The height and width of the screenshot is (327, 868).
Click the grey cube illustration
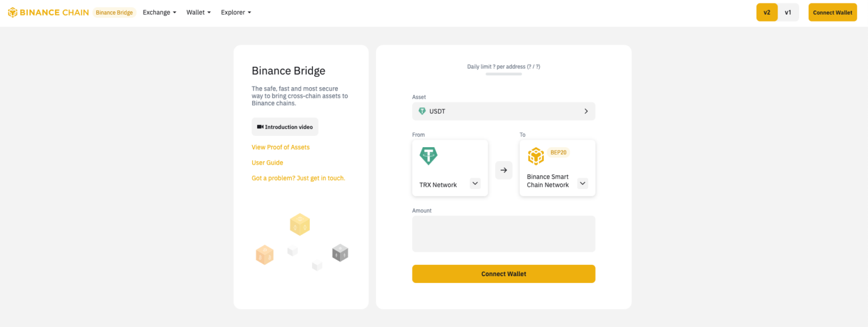pyautogui.click(x=340, y=252)
